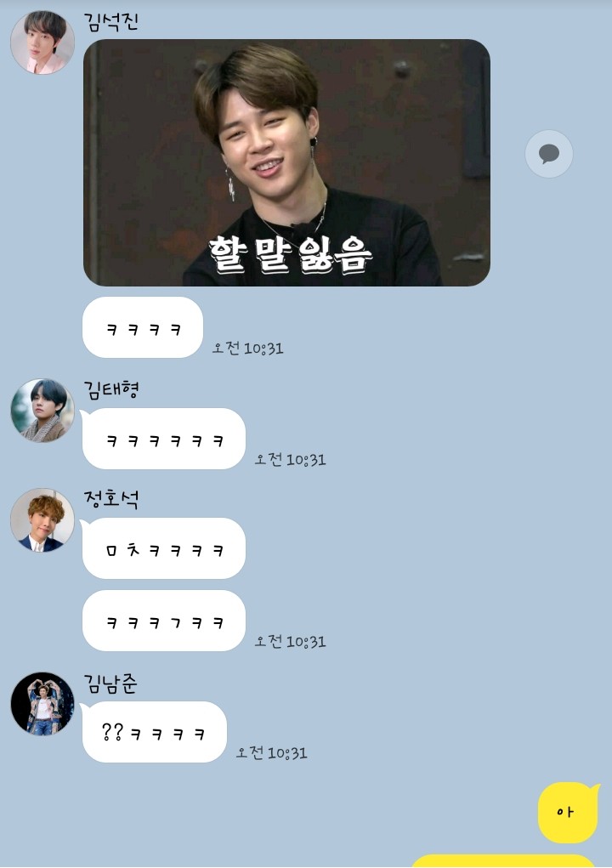View 김남준's profile avatar
This screenshot has width=612, height=868.
[42, 704]
